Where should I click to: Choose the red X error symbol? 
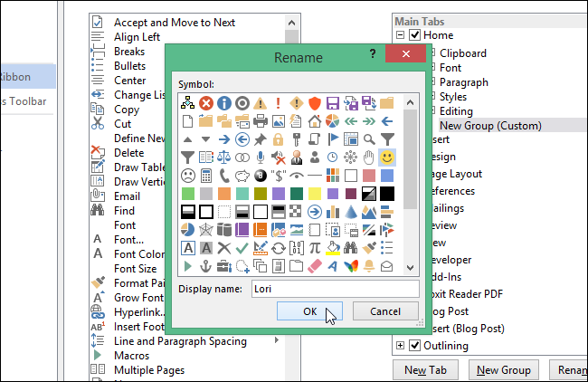(206, 103)
